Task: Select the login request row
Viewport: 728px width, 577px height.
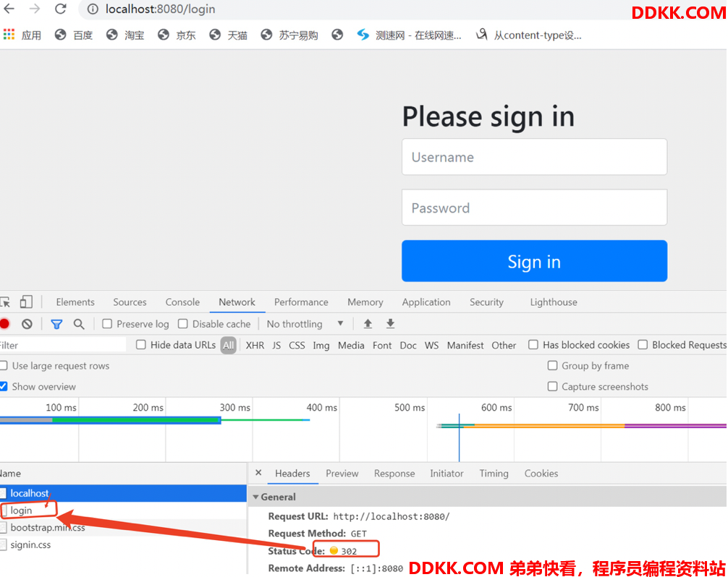Action: (x=123, y=510)
